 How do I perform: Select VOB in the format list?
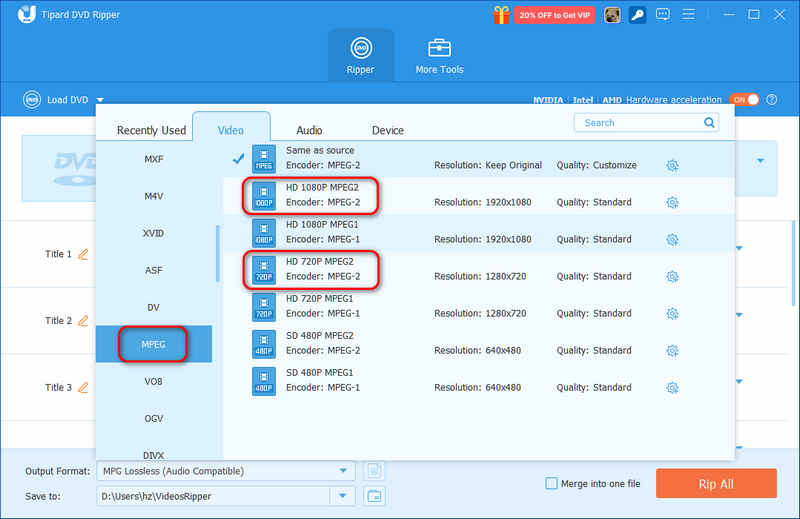pyautogui.click(x=154, y=381)
